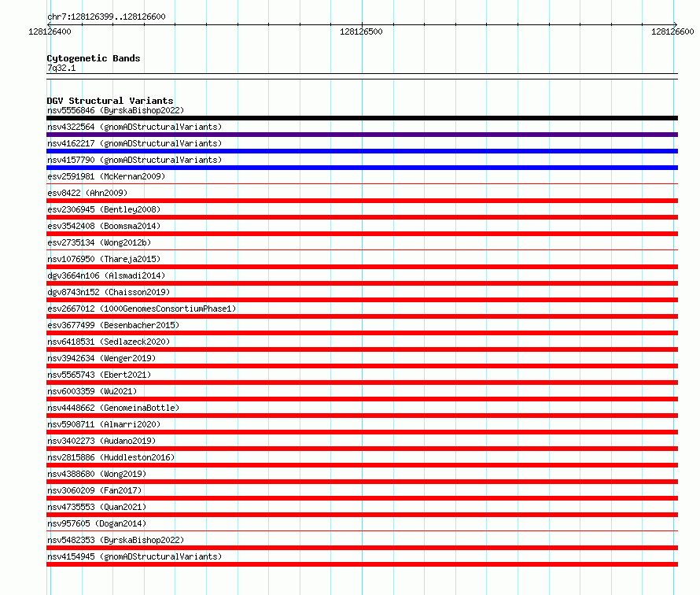The height and width of the screenshot is (595, 700).
Task: Select the red esv2306945 variant bar
Action: pos(362,217)
